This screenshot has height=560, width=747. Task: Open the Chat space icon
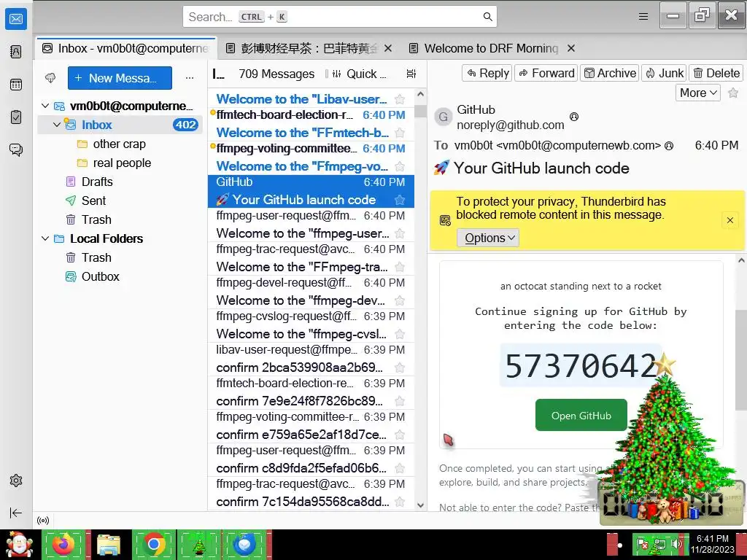[16, 149]
